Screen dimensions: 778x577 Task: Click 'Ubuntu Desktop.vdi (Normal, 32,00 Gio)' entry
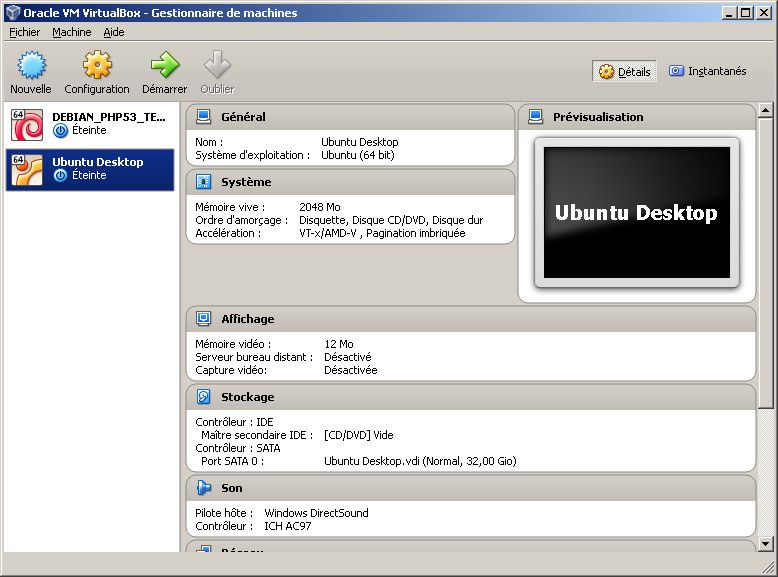pyautogui.click(x=420, y=461)
